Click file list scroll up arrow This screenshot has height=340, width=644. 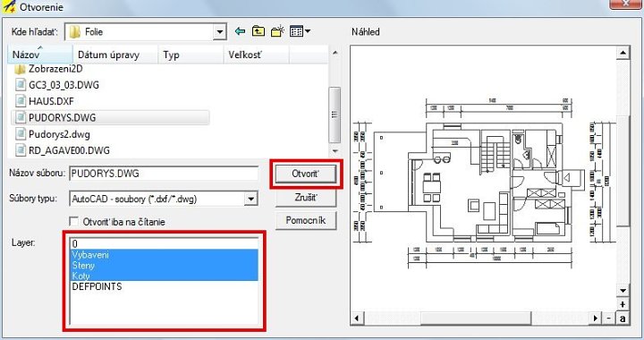click(x=335, y=53)
